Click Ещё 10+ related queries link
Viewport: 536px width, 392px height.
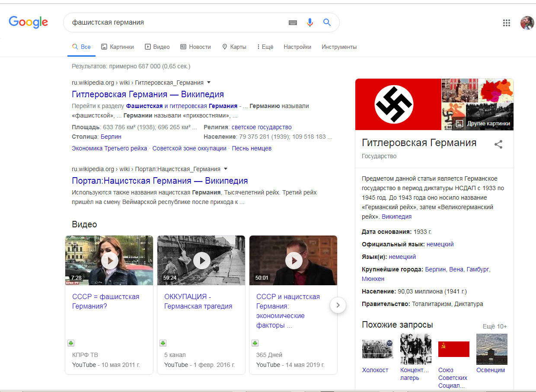click(x=495, y=326)
